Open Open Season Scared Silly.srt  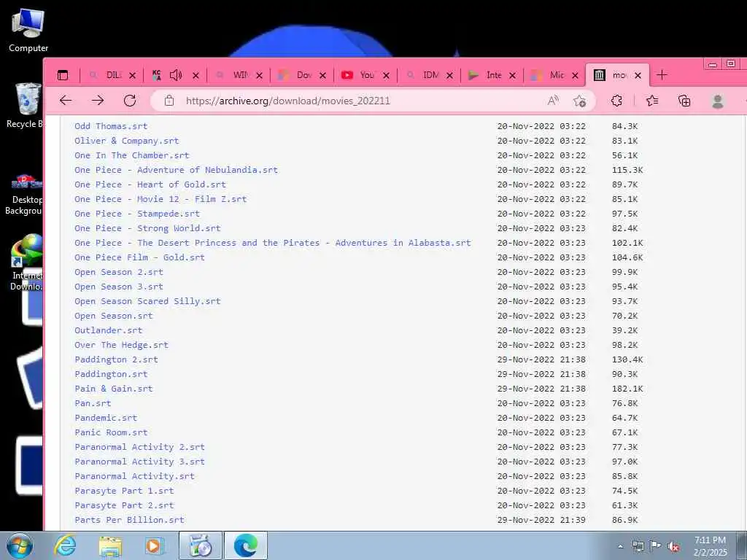147,301
